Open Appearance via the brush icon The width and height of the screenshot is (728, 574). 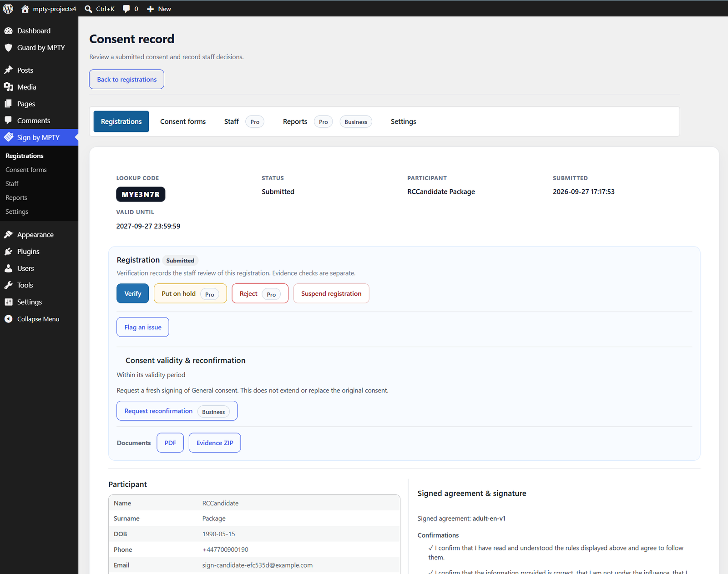tap(8, 235)
